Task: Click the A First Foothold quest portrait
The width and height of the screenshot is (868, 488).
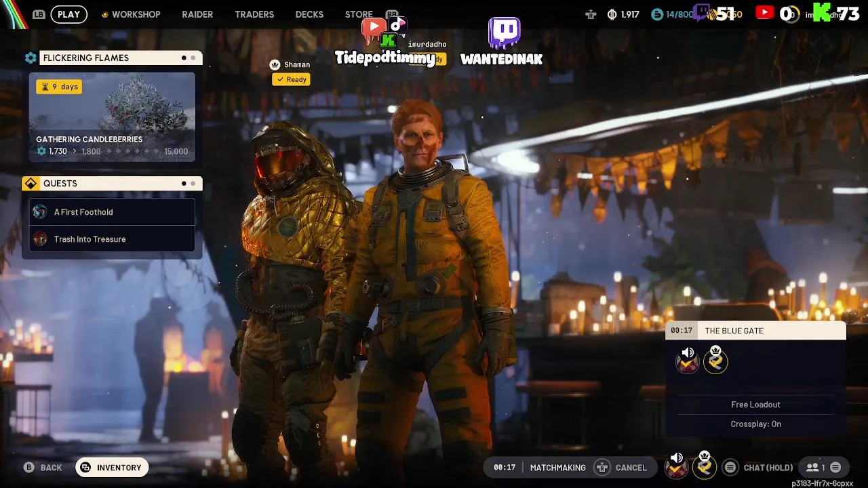Action: point(40,212)
